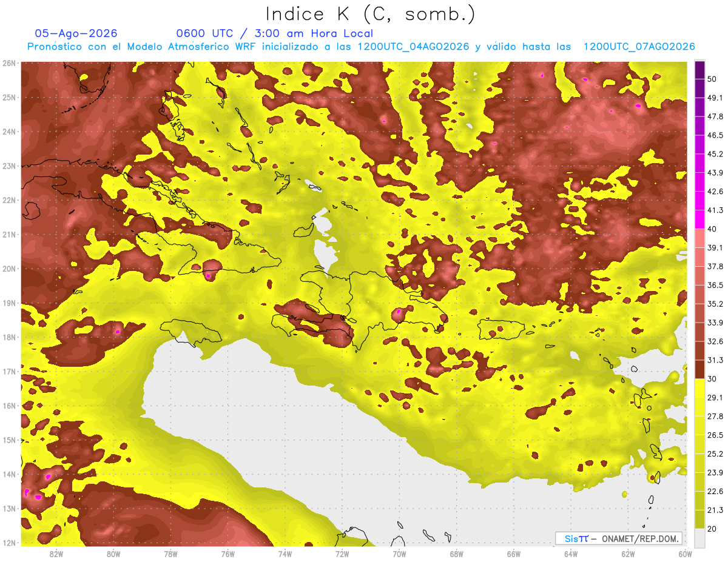Click the colorbar value "30"
The image size is (728, 562).
click(712, 379)
